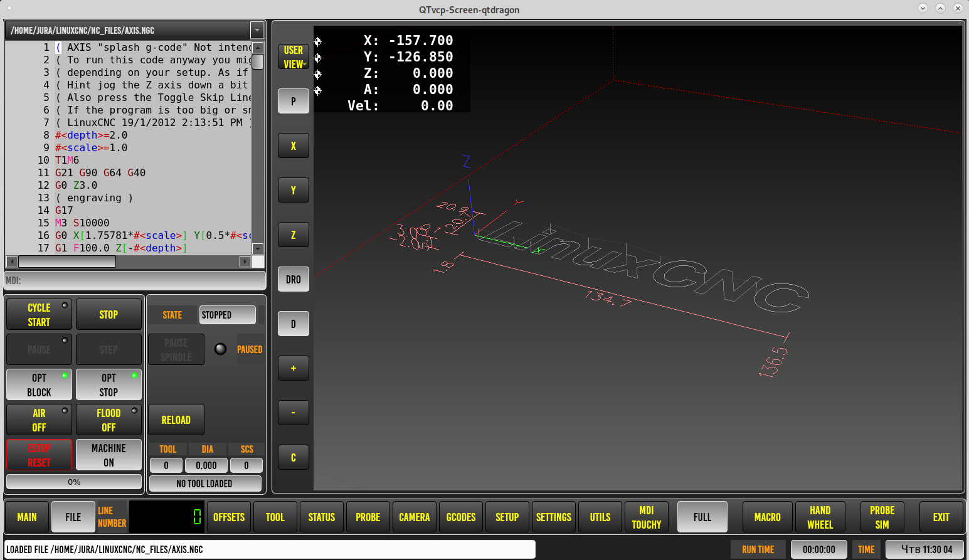
Task: Click the MDI command input field
Action: 135,280
